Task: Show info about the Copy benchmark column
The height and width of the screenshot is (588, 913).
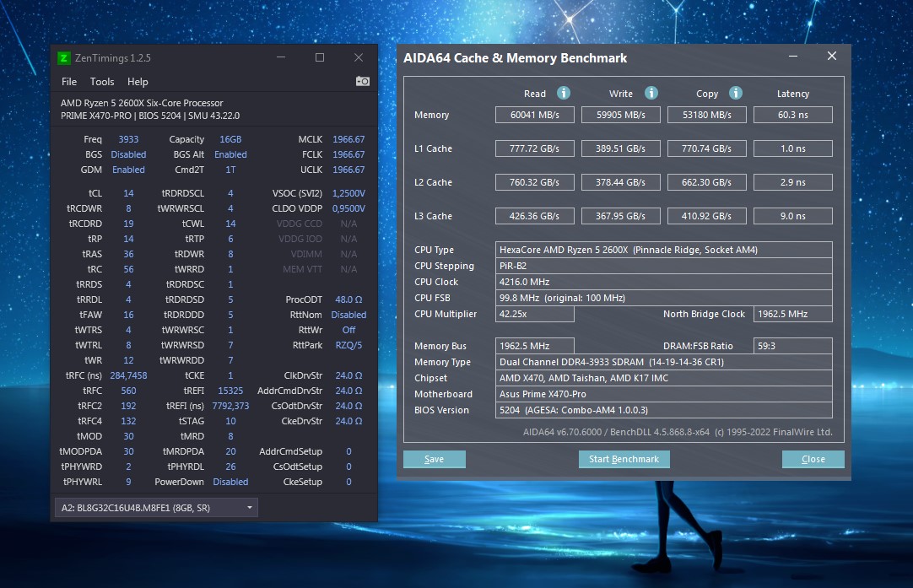Action: 736,93
